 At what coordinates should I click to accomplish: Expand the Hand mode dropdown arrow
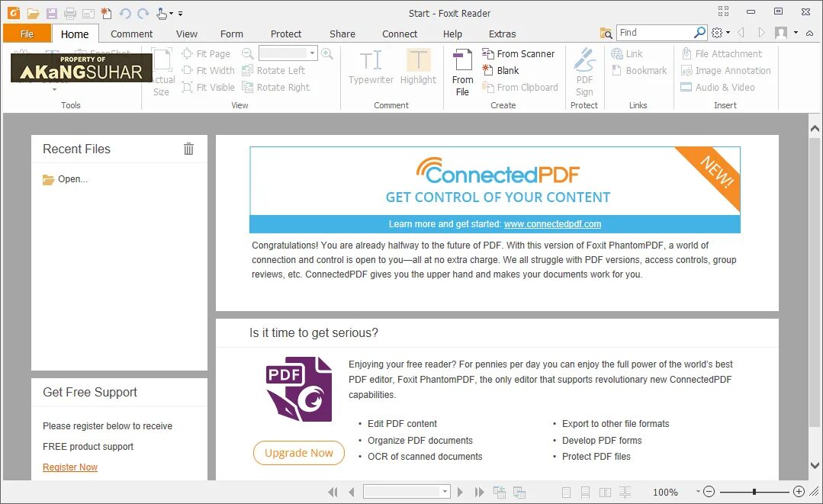click(x=171, y=14)
